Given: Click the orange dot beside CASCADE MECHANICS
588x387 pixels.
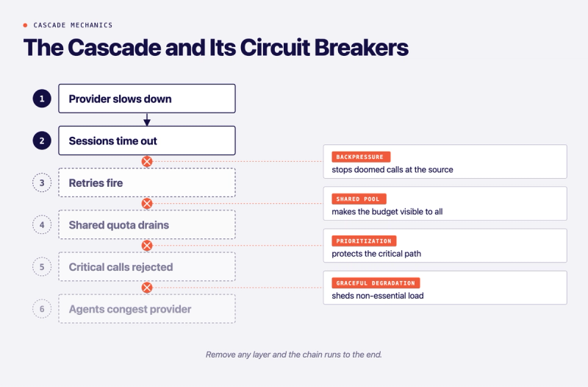Looking at the screenshot, I should (25, 25).
